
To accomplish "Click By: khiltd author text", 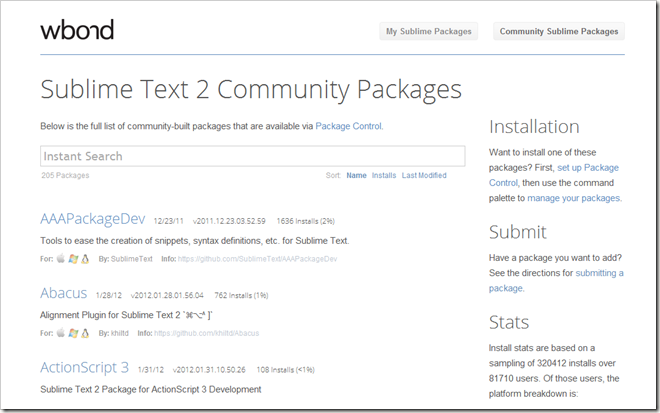I will (114, 333).
